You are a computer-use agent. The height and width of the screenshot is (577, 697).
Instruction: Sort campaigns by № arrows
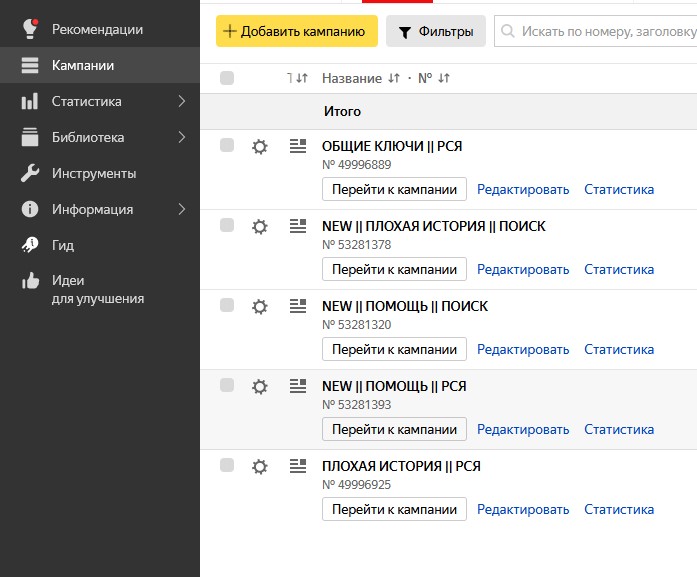(x=444, y=78)
